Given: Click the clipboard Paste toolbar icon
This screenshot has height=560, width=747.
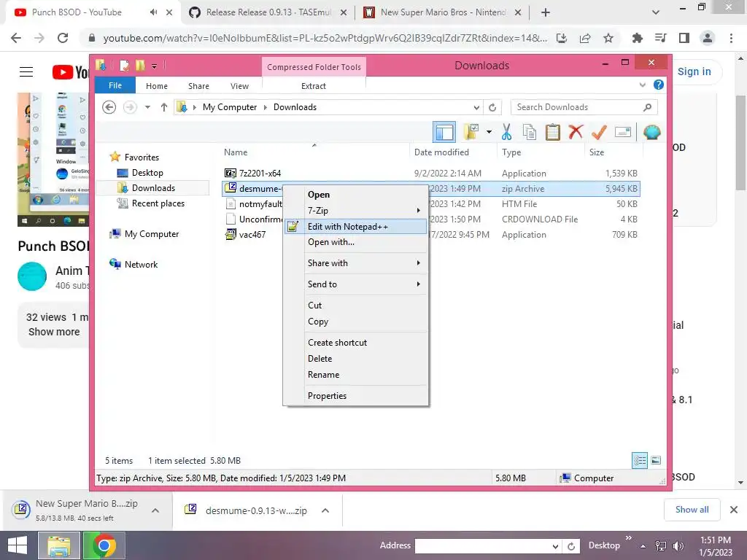Looking at the screenshot, I should pyautogui.click(x=553, y=132).
